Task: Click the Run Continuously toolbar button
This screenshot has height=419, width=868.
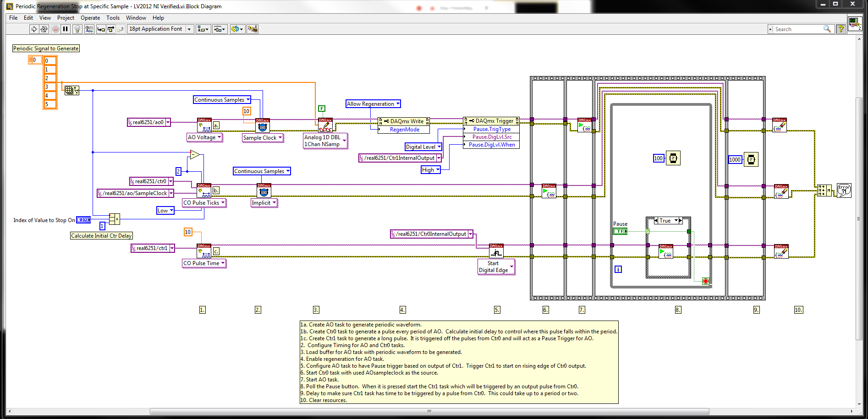Action: [x=44, y=29]
